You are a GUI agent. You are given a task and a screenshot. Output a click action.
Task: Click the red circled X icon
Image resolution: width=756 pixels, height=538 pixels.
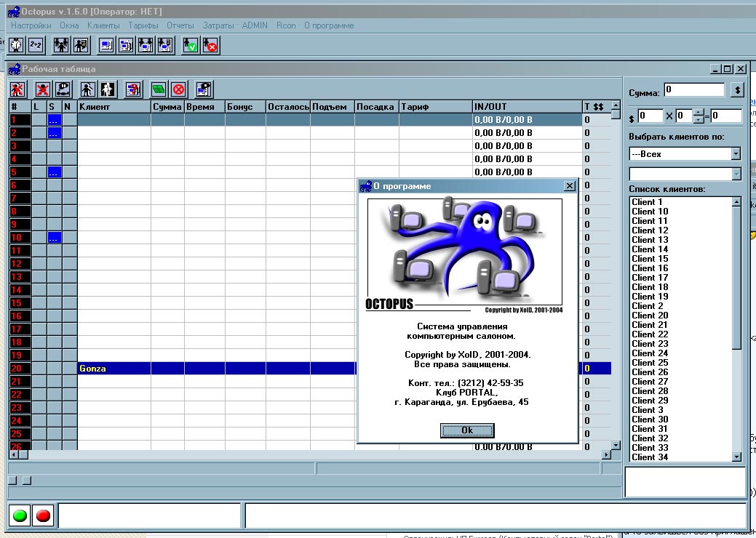(178, 89)
